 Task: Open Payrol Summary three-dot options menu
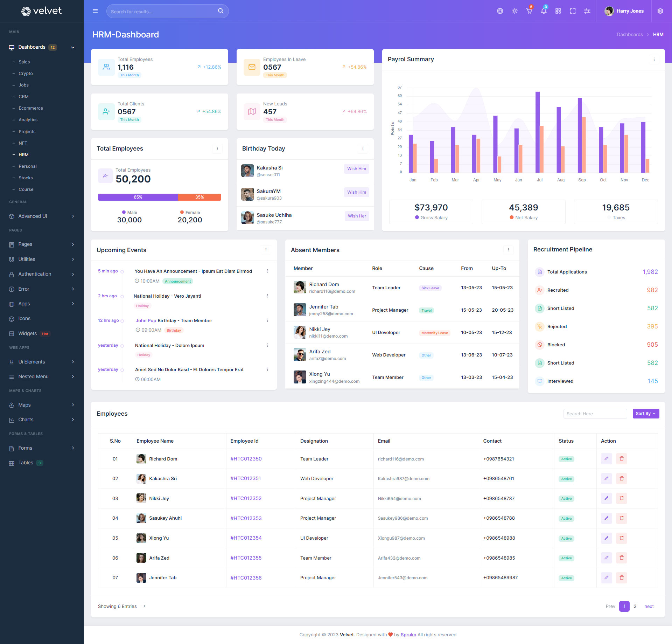point(654,59)
